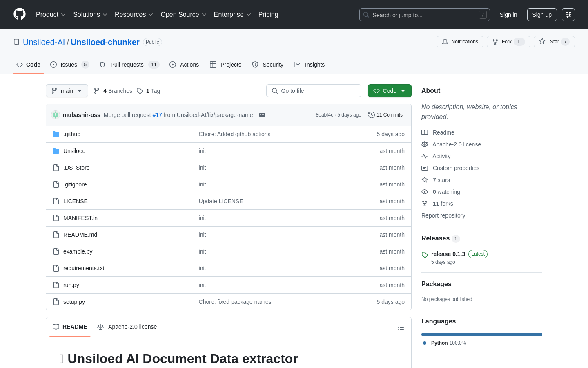Viewport: 588px width, 368px height.
Task: Open the .DS_Store file
Action: tap(76, 168)
